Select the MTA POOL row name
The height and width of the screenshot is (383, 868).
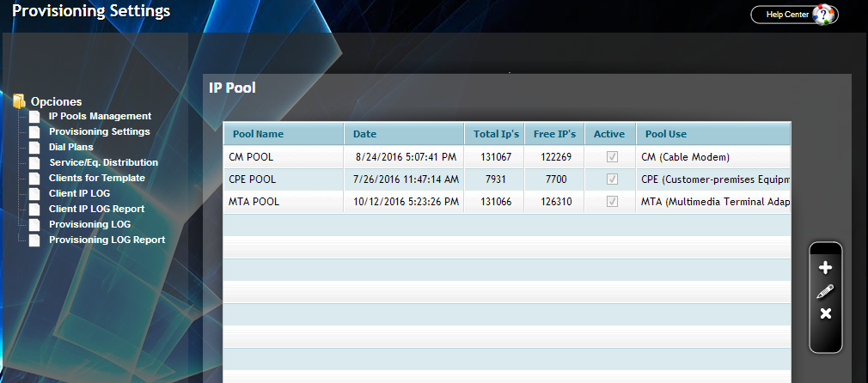pyautogui.click(x=254, y=202)
